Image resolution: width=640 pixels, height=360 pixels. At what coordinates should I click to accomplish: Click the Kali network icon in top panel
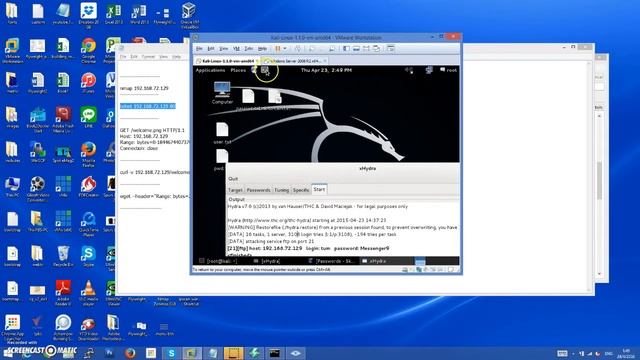pos(429,70)
